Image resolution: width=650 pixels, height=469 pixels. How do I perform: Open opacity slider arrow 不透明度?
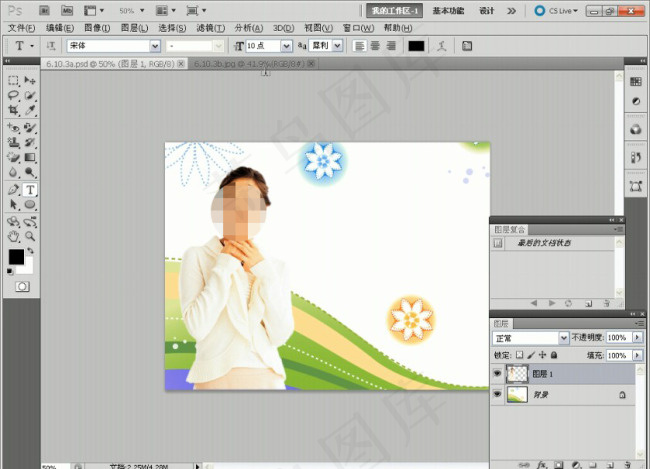pos(638,338)
